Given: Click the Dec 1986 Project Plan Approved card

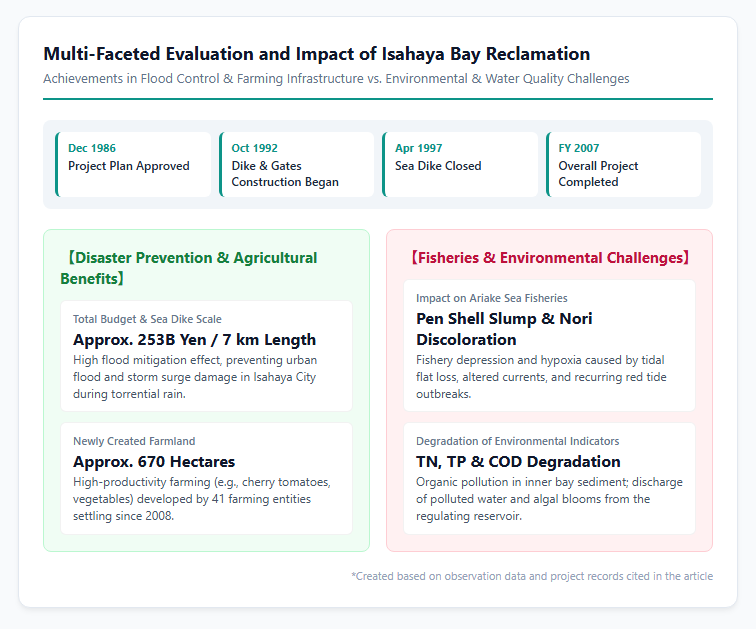Looking at the screenshot, I should [134, 164].
